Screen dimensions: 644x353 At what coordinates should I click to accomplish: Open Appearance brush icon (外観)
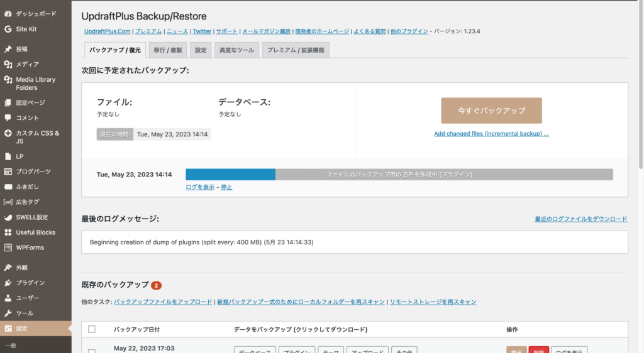pyautogui.click(x=8, y=268)
